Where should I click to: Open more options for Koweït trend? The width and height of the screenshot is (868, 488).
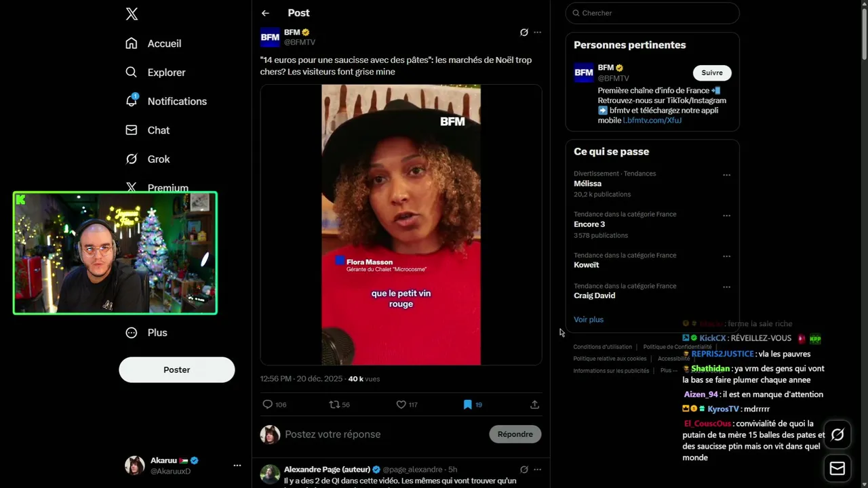click(726, 257)
